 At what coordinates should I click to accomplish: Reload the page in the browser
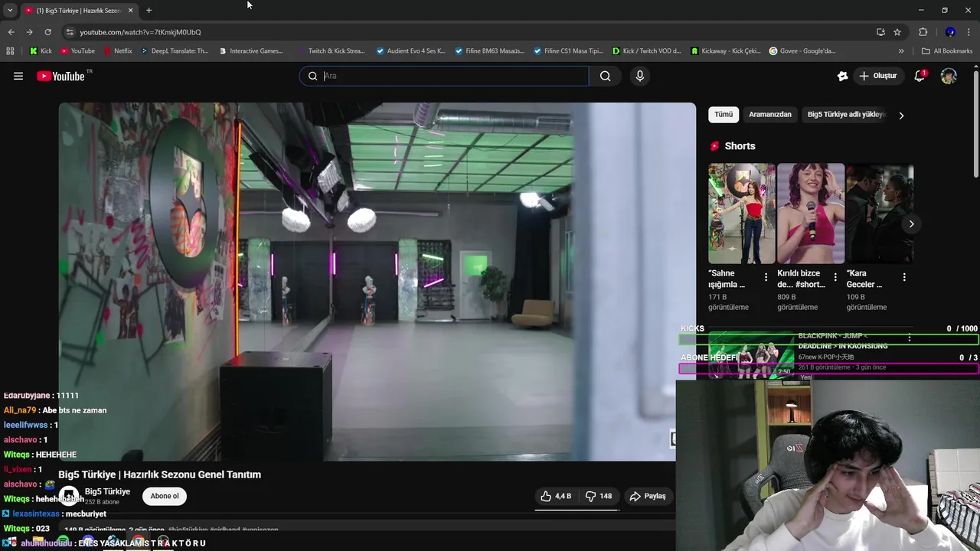(47, 32)
